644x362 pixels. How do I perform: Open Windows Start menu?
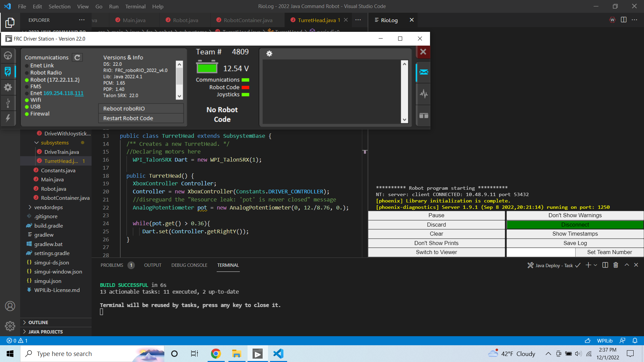click(10, 354)
